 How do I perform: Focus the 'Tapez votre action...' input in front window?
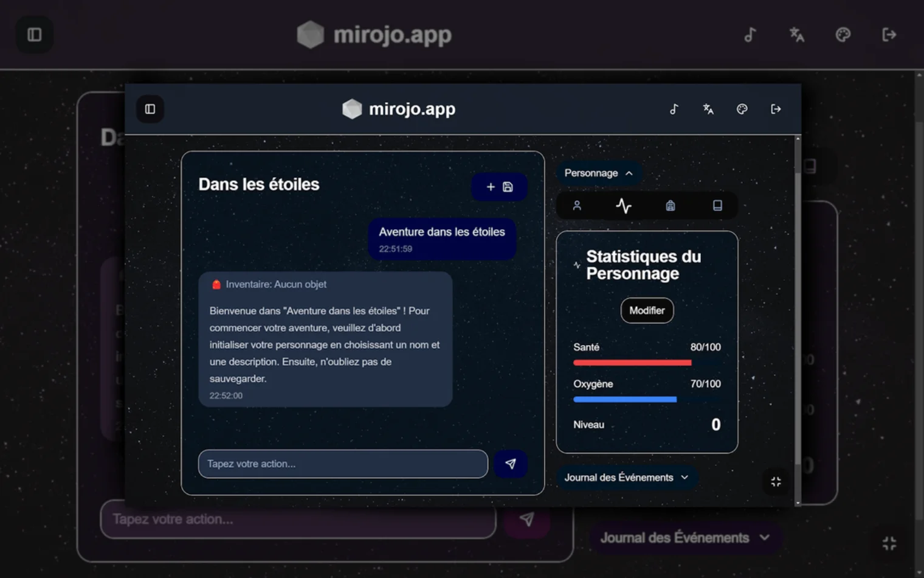click(x=343, y=464)
